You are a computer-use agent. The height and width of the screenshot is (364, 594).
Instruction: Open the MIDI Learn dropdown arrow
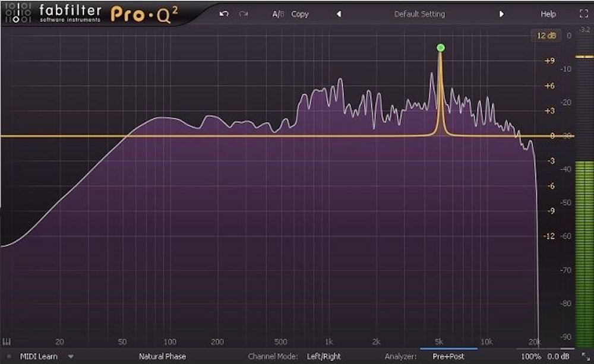pos(71,356)
